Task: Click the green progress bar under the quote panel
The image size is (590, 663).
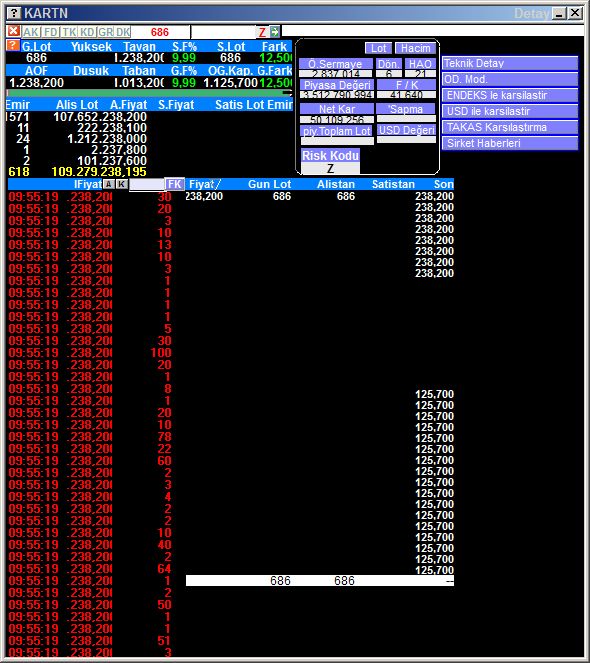Action: [x=146, y=93]
